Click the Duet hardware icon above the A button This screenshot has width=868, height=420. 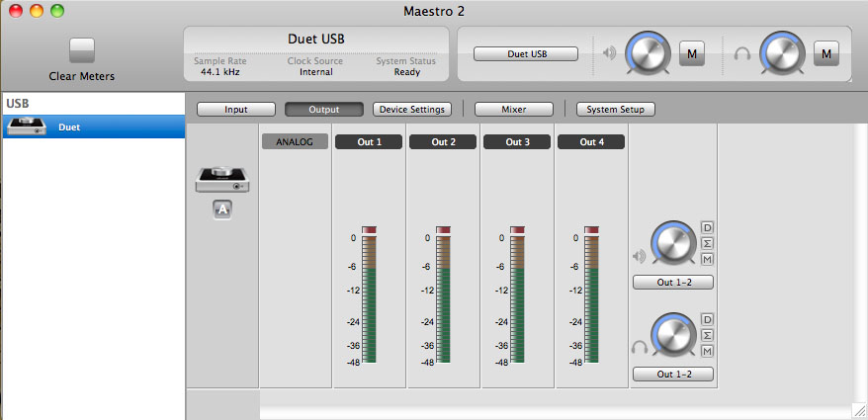coord(222,178)
